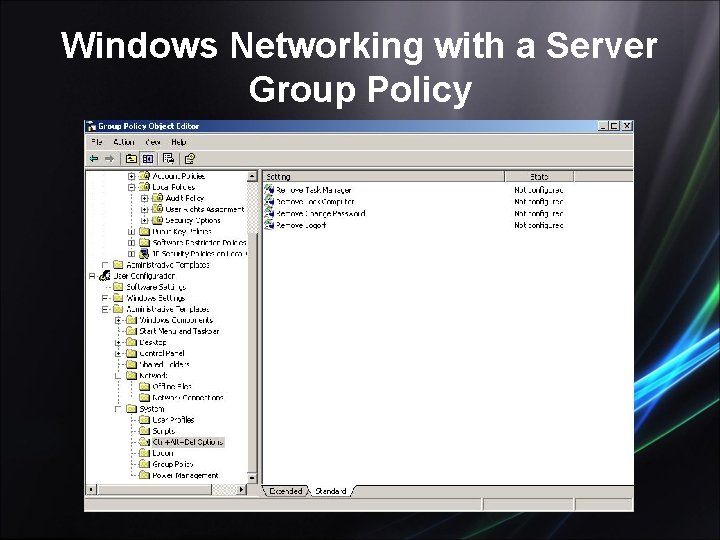Select the Remove Task Manager policy

tap(314, 190)
